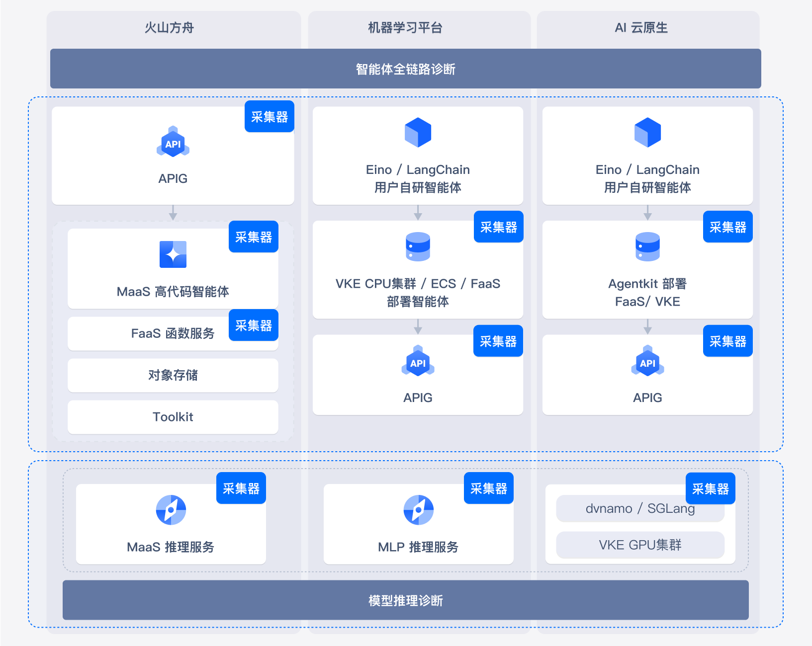Click the 采集器 badge on MLP 推理服务 card

coord(489,488)
